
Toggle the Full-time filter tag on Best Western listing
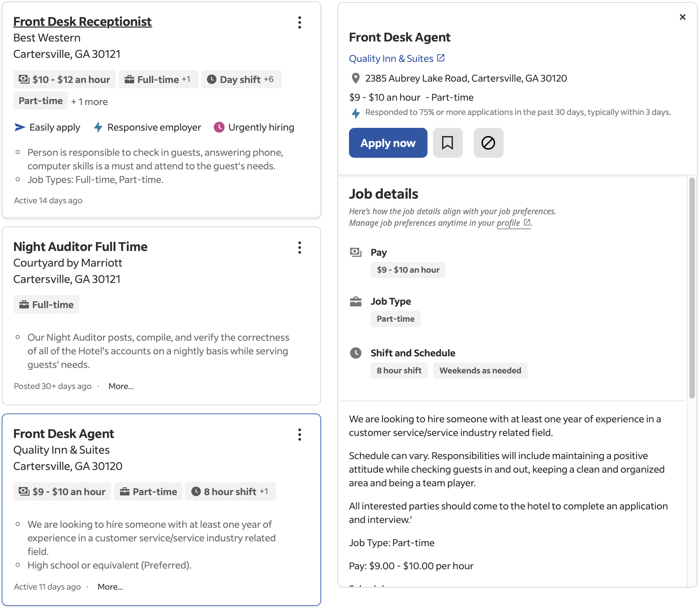[157, 78]
